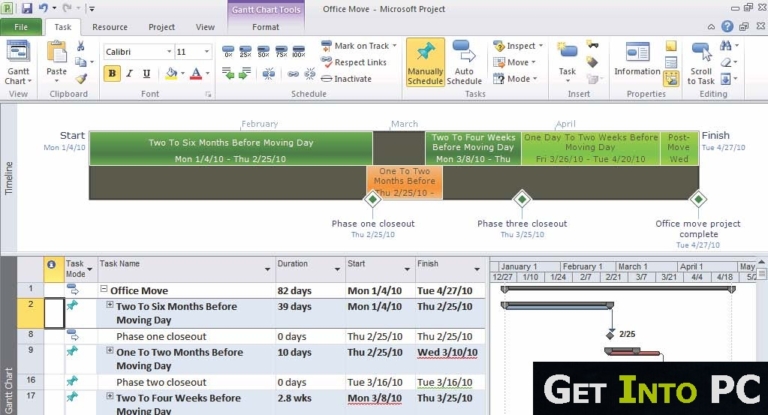Click the Mark on Track button
768x415 pixels.
355,46
